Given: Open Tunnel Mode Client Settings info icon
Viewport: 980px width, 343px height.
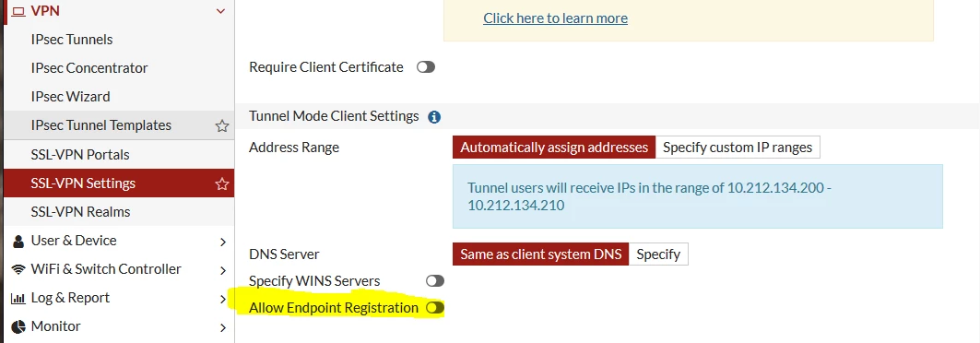Looking at the screenshot, I should click(x=433, y=117).
